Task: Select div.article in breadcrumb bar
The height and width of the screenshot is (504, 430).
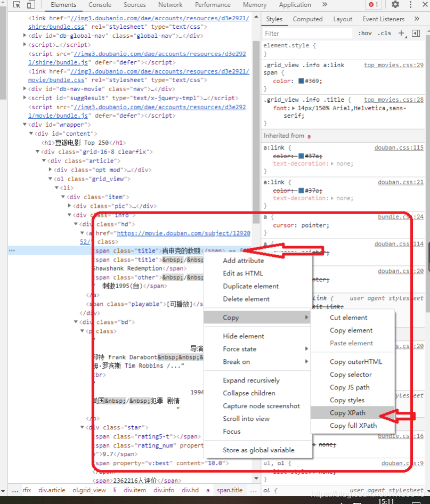Action: pos(52,490)
